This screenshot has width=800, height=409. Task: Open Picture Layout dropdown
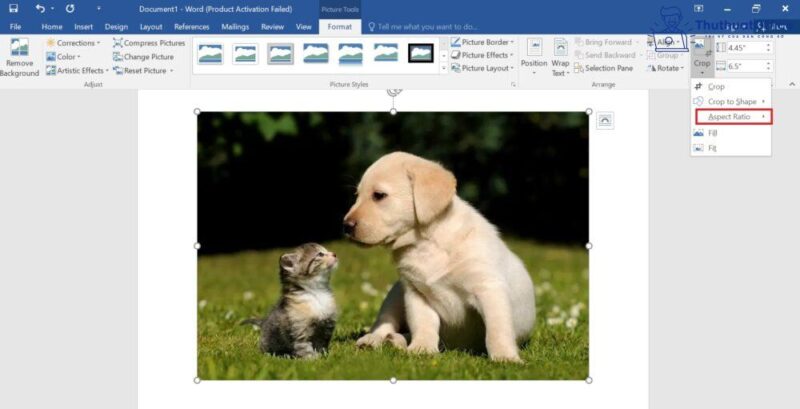point(482,68)
